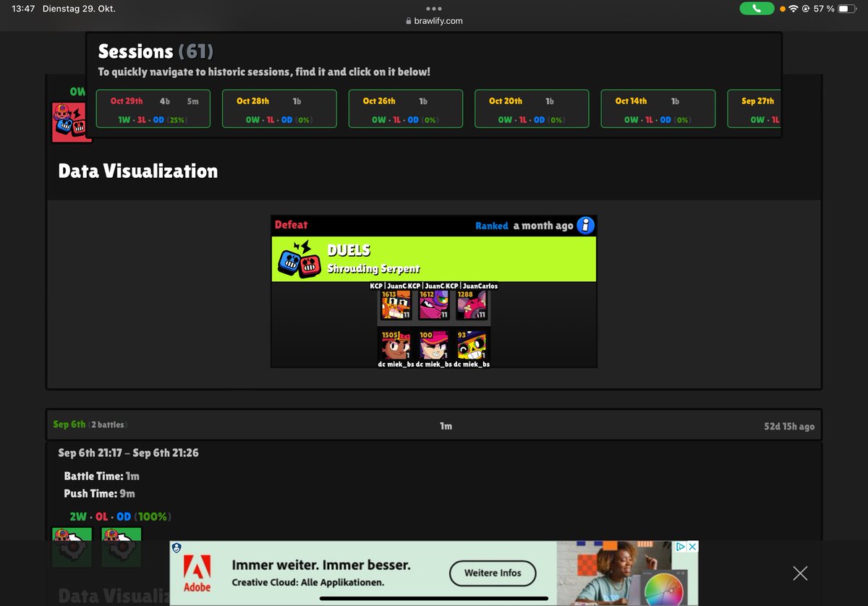Viewport: 868px width, 606px height.
Task: Collapse the Sep 6th session header
Action: point(434,425)
